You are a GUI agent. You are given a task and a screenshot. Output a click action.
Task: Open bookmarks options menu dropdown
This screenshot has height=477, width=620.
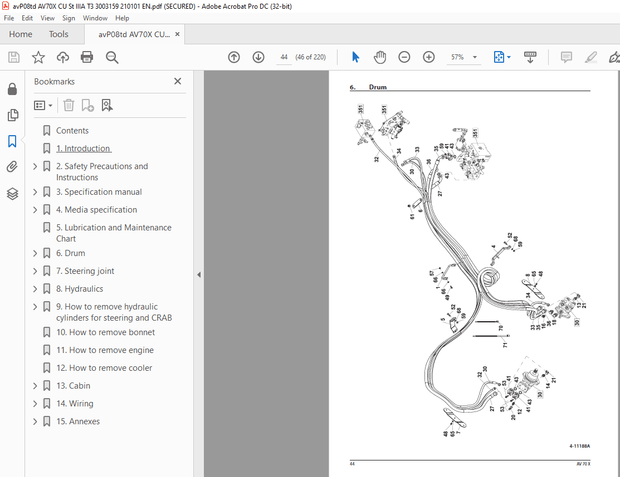[43, 105]
